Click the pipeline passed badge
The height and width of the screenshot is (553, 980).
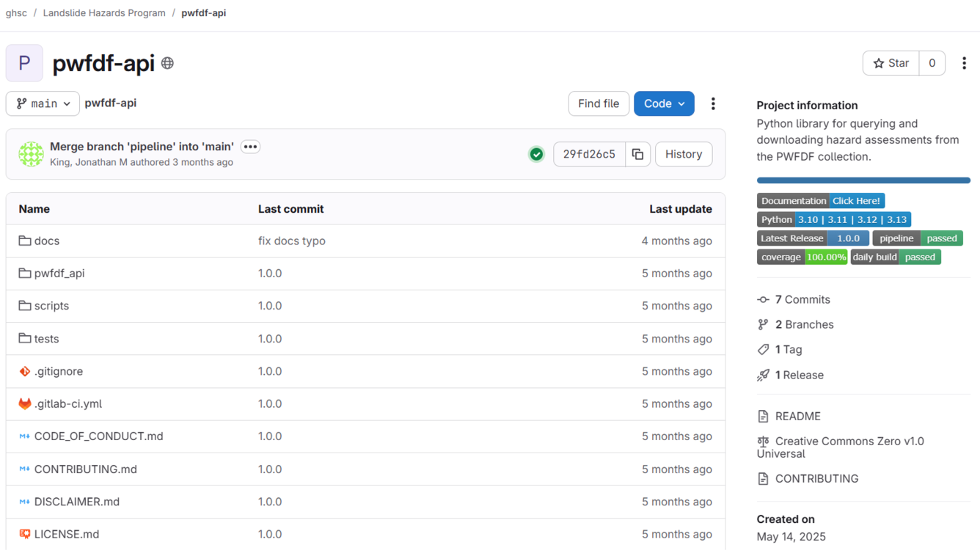click(x=918, y=238)
